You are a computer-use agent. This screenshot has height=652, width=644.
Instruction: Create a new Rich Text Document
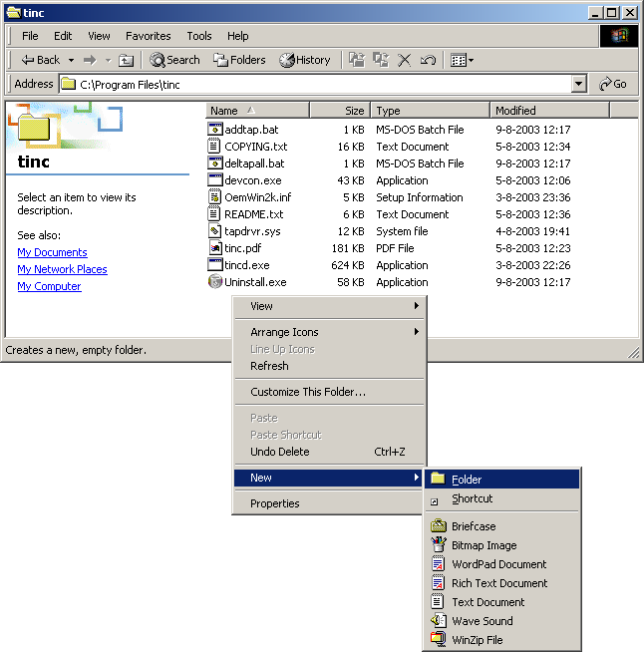tap(501, 583)
